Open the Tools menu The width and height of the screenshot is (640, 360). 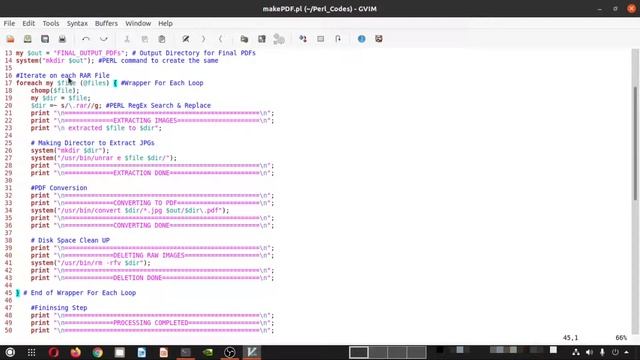[x=51, y=23]
